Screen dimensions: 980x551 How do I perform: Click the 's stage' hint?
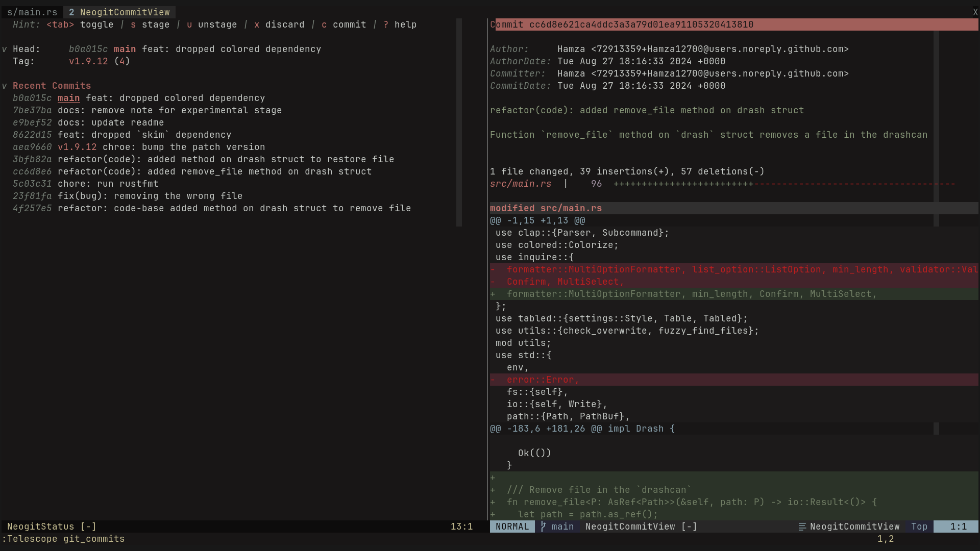150,24
